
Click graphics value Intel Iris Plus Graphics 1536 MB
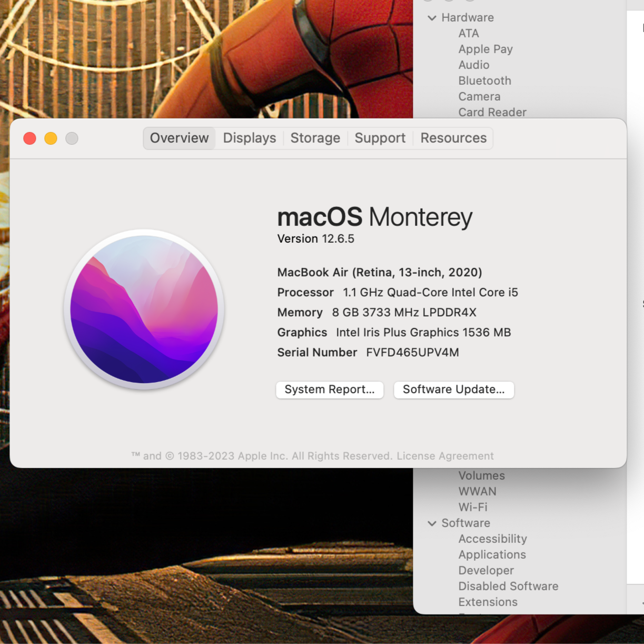tap(424, 333)
